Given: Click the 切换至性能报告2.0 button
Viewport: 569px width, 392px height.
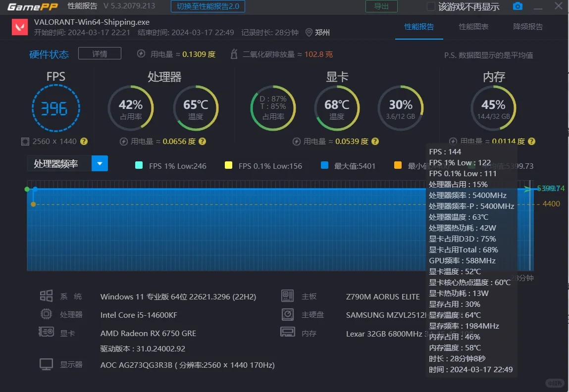Looking at the screenshot, I should click(x=208, y=6).
